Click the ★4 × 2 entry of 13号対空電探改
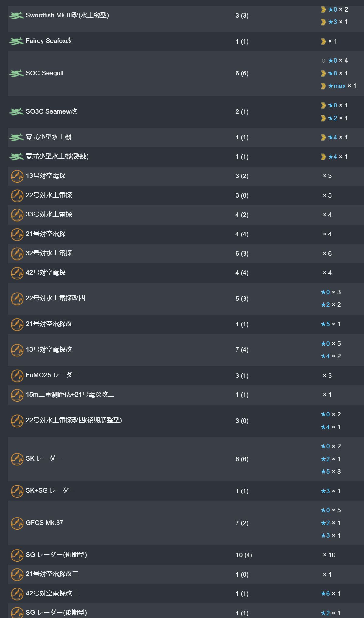364x618 pixels. [x=331, y=356]
